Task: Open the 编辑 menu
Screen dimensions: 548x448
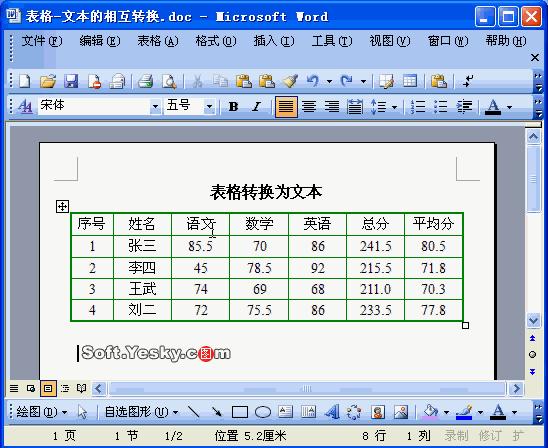Action: coord(100,41)
